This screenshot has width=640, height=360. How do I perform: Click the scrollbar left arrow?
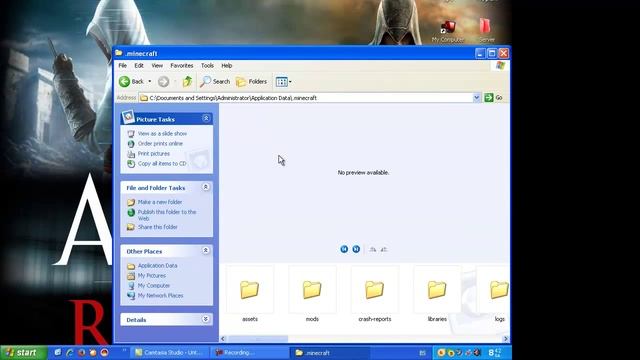(223, 339)
